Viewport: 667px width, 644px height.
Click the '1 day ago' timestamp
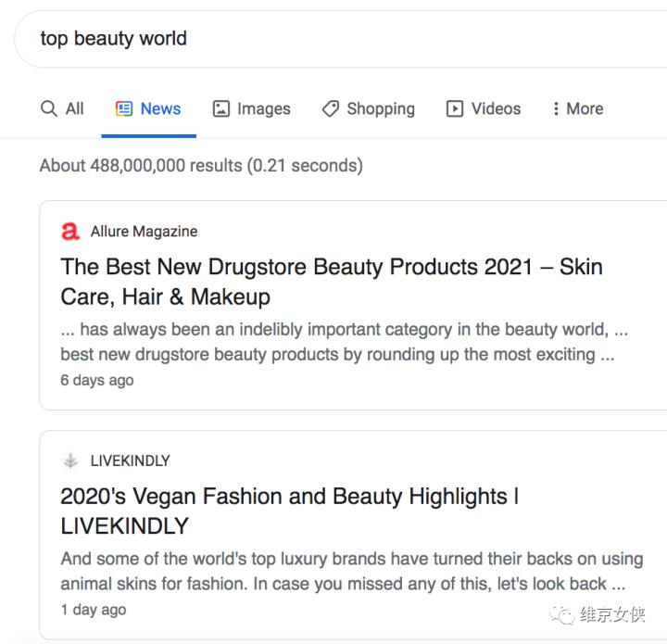[94, 610]
